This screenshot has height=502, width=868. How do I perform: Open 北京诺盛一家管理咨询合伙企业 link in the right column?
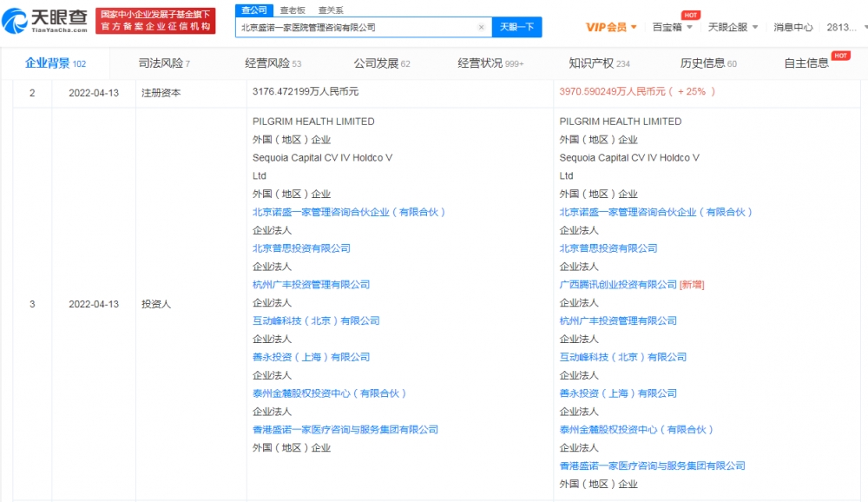(x=655, y=212)
